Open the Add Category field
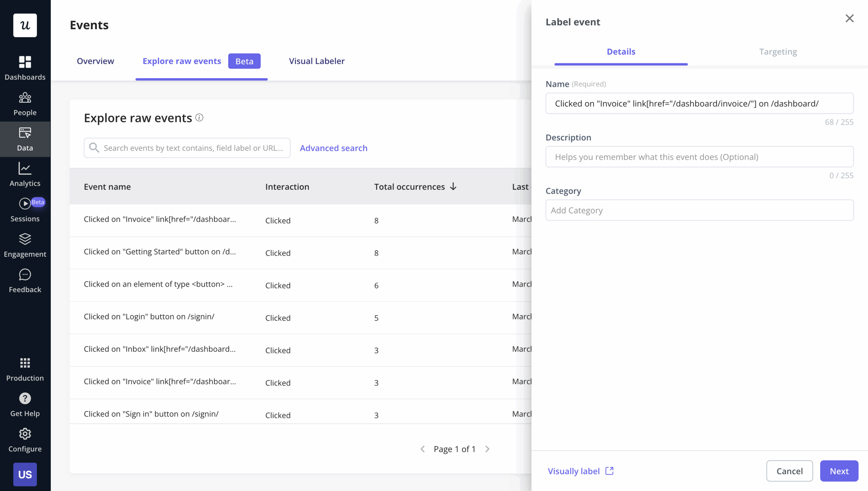The image size is (868, 491). click(699, 210)
